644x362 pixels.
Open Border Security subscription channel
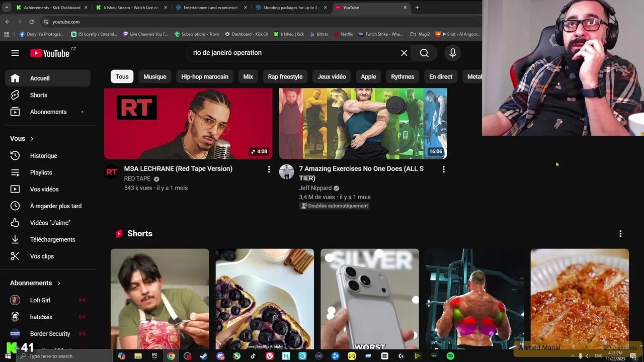[48, 334]
